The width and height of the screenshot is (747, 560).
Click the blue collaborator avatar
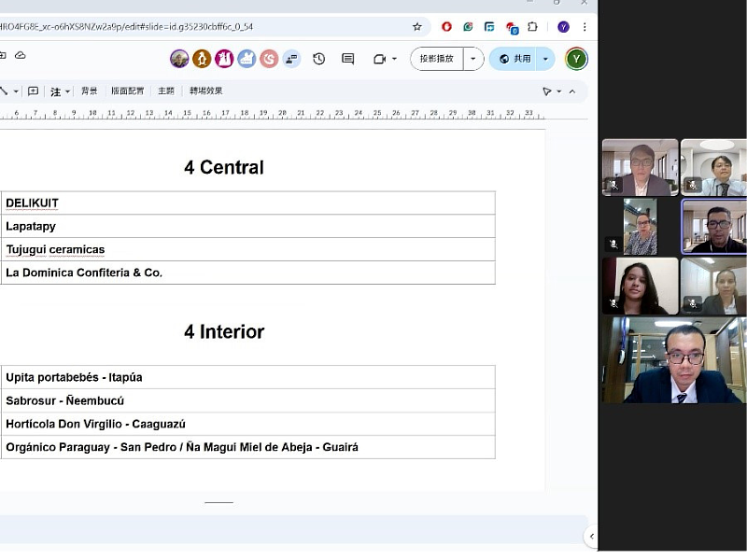(247, 59)
